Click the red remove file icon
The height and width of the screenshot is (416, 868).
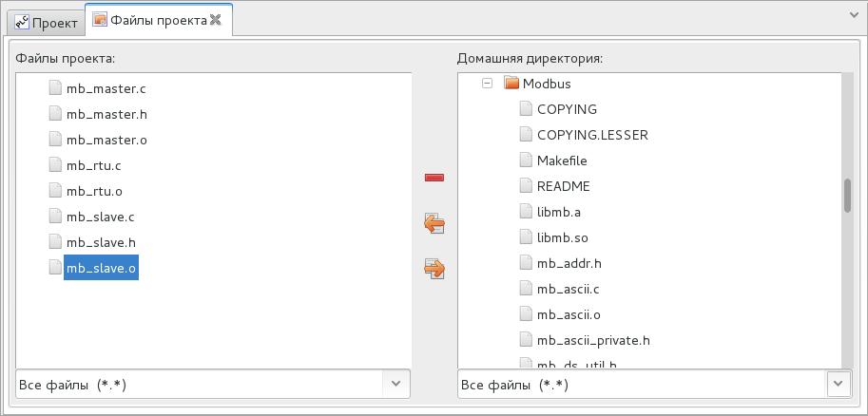click(434, 178)
